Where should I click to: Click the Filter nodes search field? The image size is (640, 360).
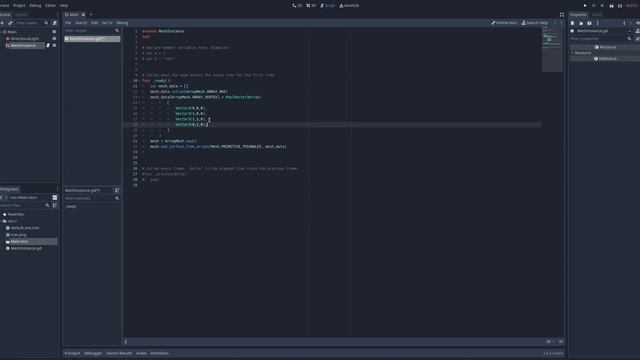[x=32, y=23]
